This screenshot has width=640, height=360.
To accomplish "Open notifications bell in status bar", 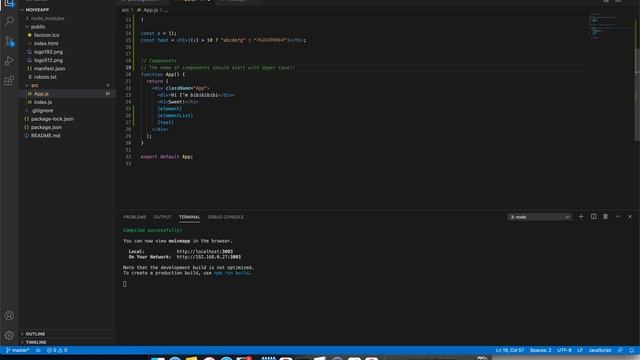I will click(631, 350).
